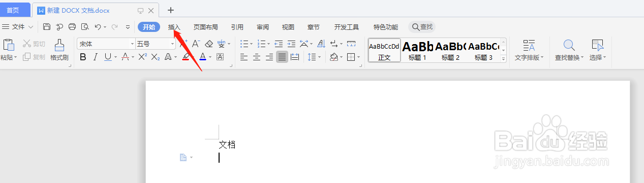Set paragraph Align left

point(244,57)
